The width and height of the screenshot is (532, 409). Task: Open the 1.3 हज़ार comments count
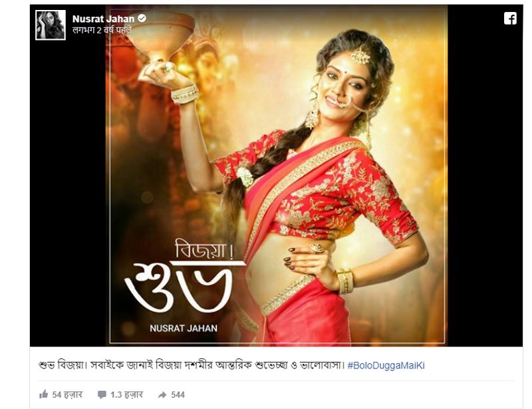tap(126, 394)
